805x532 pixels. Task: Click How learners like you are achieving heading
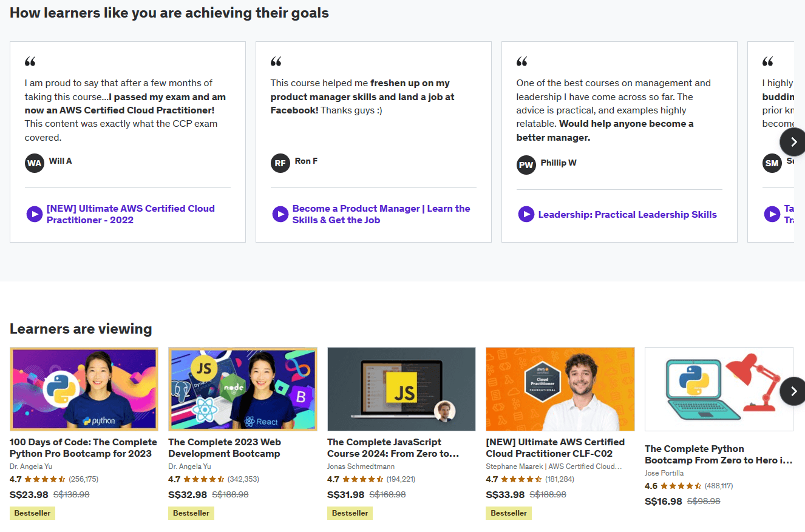(169, 12)
